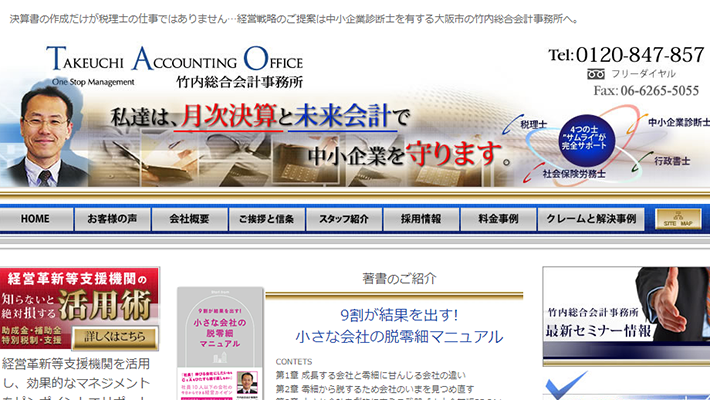Click the 竹内総合会計事務所 Japanese name text
The image size is (710, 400).
point(240,82)
